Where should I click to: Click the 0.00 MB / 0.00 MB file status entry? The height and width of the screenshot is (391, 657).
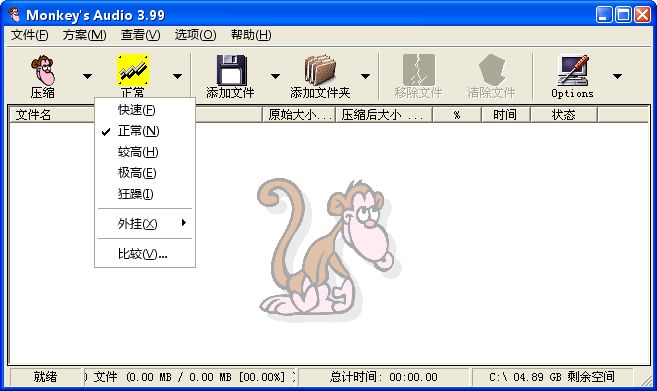click(x=190, y=377)
